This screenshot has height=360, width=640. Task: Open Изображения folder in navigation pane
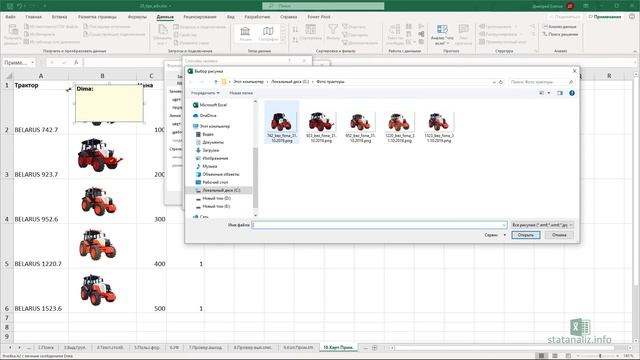(x=211, y=158)
